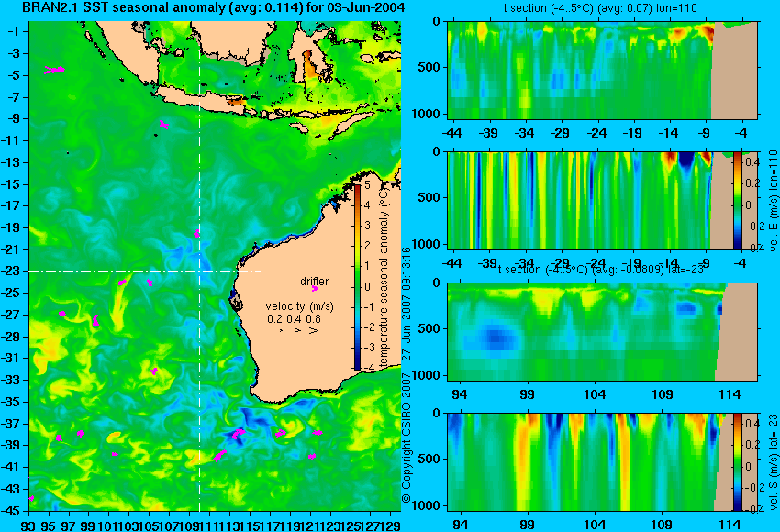Select the drifter track near 9.5°S 106°E
The width and height of the screenshot is (780, 532).
tap(163, 125)
